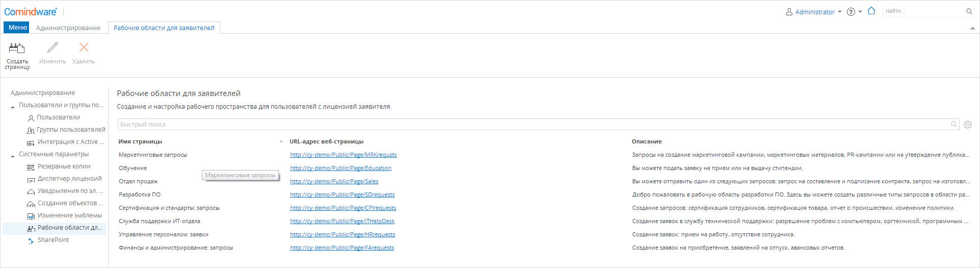
Task: Collapse the ribbon with the chevron
Action: coord(972,29)
